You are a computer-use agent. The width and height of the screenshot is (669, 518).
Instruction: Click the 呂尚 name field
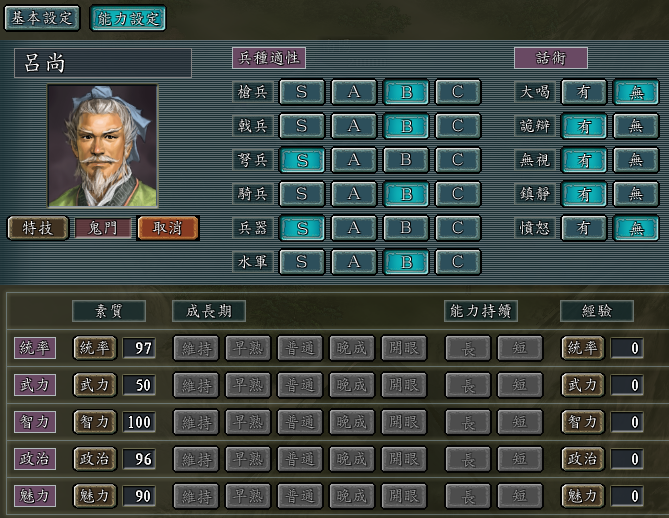click(103, 63)
